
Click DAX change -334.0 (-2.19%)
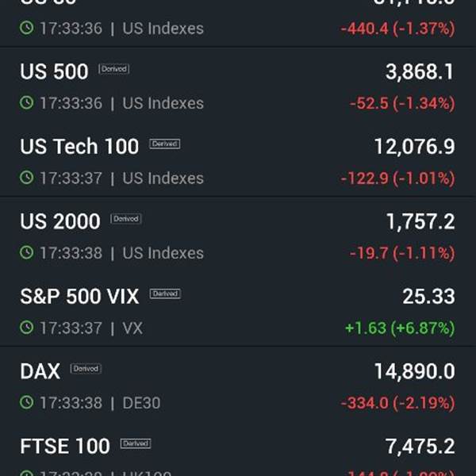398,403
